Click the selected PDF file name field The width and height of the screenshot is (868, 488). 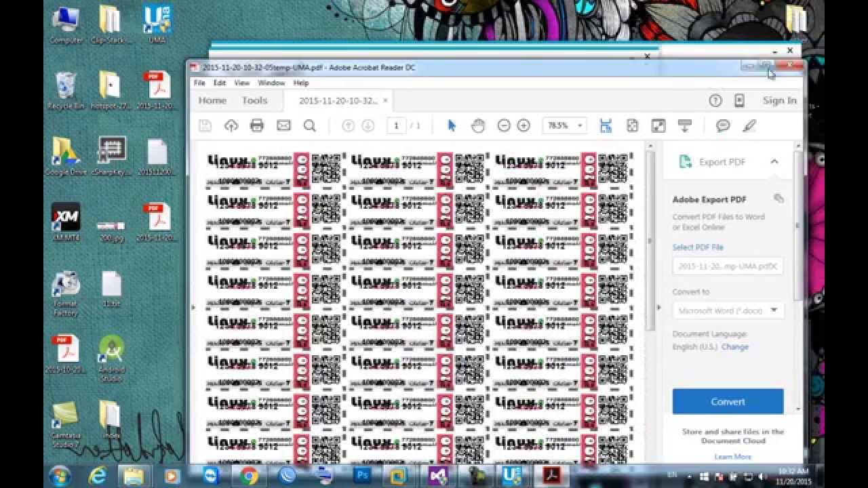(728, 266)
